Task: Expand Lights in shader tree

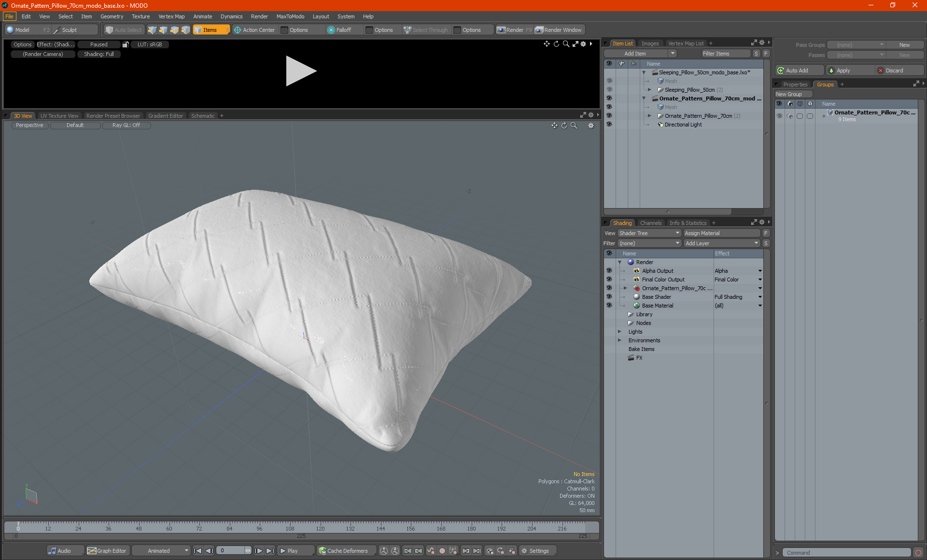Action: pos(620,332)
